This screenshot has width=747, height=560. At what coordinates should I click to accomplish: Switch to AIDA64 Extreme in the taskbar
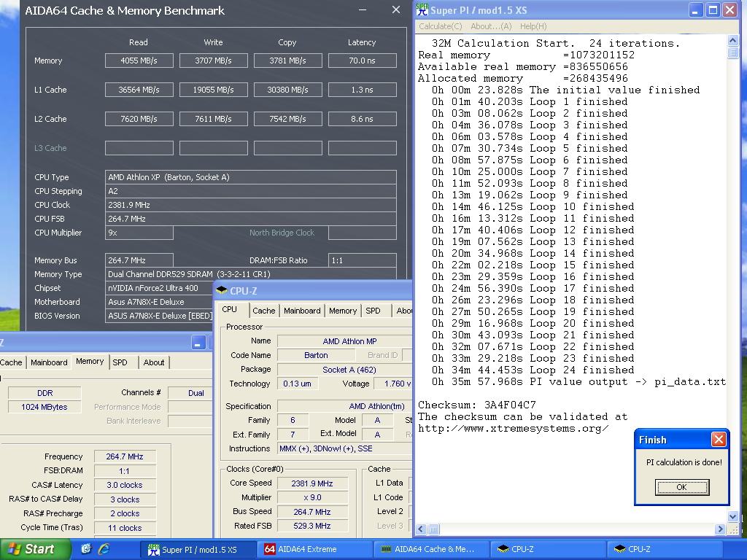pos(314,550)
